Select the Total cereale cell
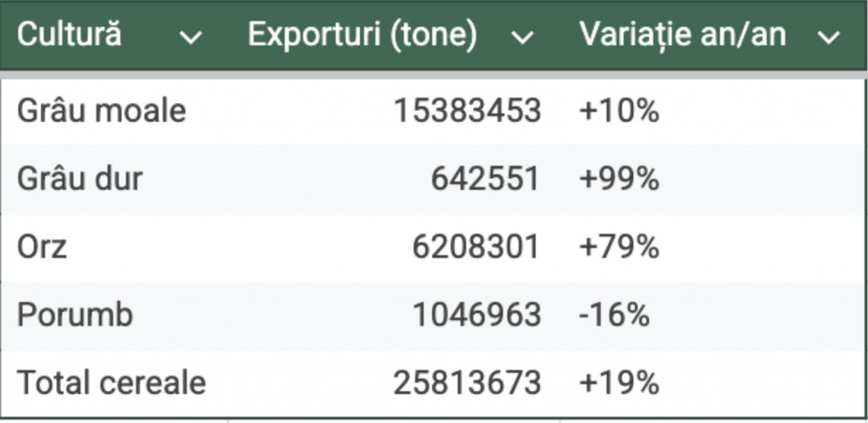 point(111,383)
